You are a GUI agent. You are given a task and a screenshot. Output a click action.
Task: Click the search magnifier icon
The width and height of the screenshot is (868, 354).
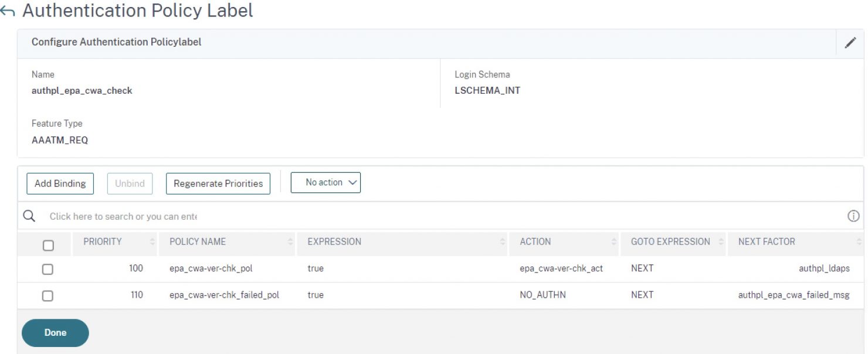[28, 216]
